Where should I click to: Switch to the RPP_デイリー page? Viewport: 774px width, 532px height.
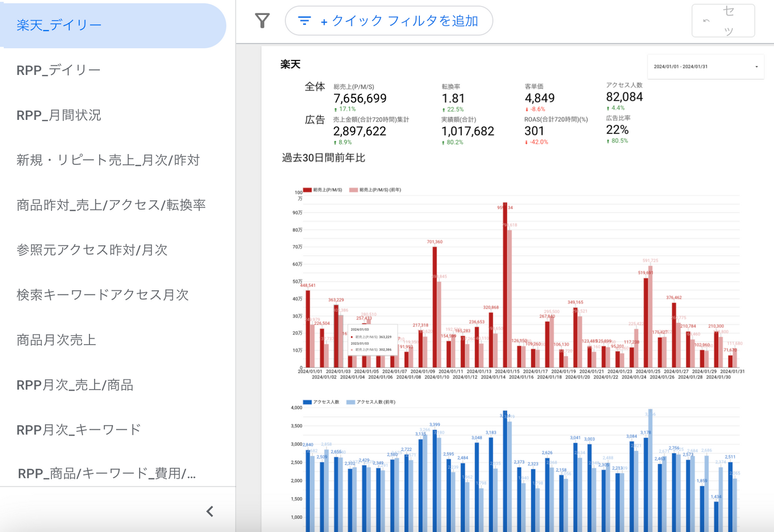point(58,70)
